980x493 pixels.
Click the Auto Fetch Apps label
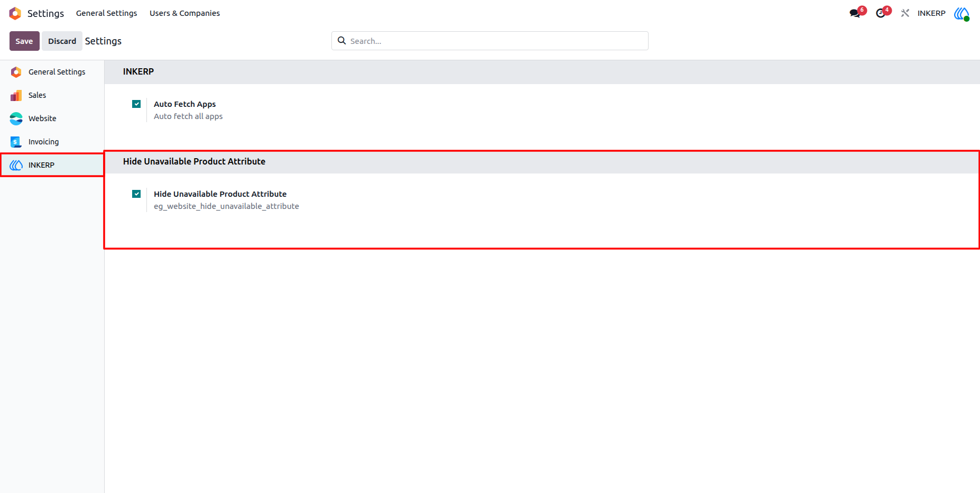[x=184, y=104]
